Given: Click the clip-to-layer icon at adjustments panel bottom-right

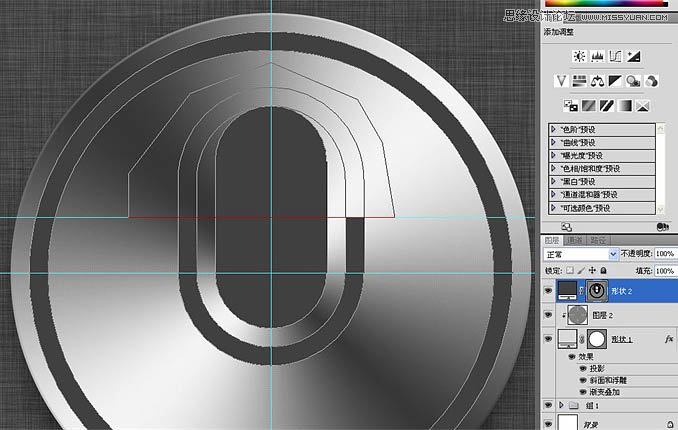Looking at the screenshot, I should [662, 227].
